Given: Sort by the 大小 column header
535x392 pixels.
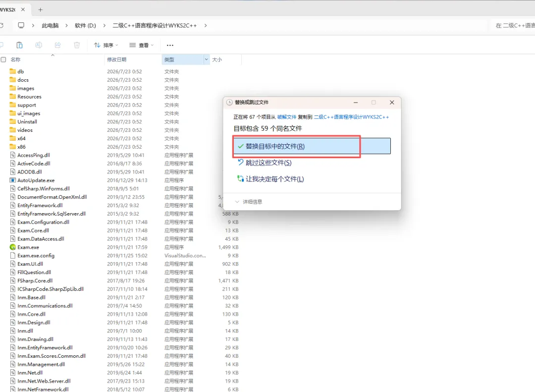Looking at the screenshot, I should [x=217, y=59].
